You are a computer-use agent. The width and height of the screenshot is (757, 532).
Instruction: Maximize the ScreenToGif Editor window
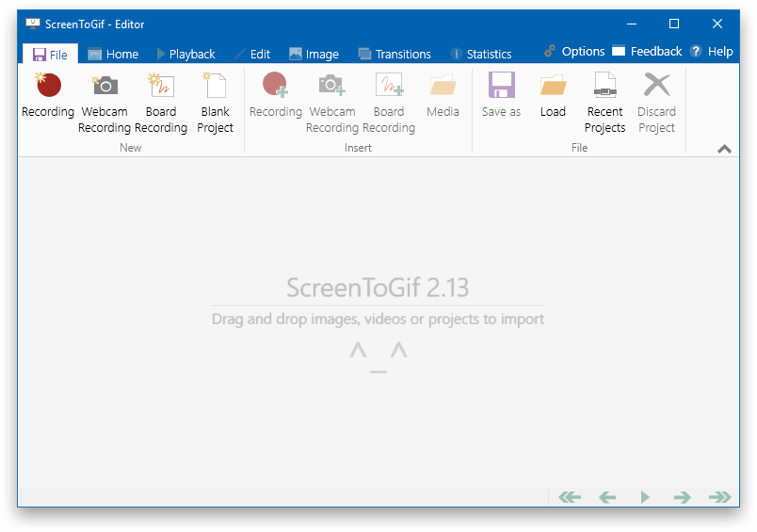pyautogui.click(x=674, y=24)
